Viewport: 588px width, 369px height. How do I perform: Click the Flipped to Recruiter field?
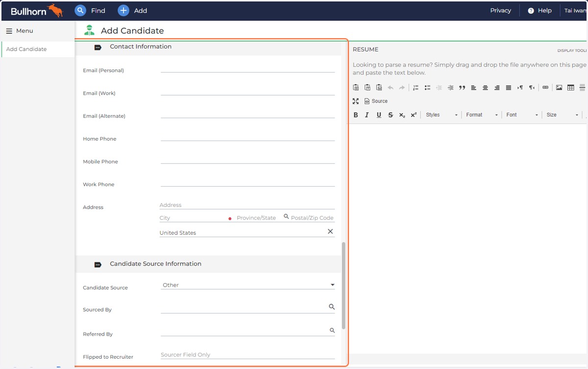point(248,354)
